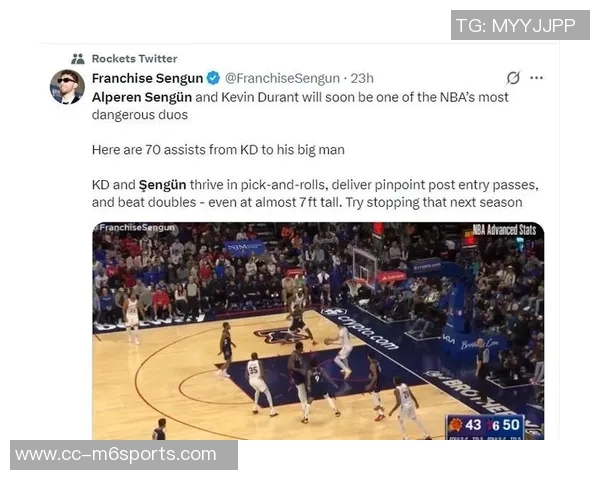Click the blue verified checkmark badge
The width and height of the screenshot is (600, 480).
[x=213, y=78]
